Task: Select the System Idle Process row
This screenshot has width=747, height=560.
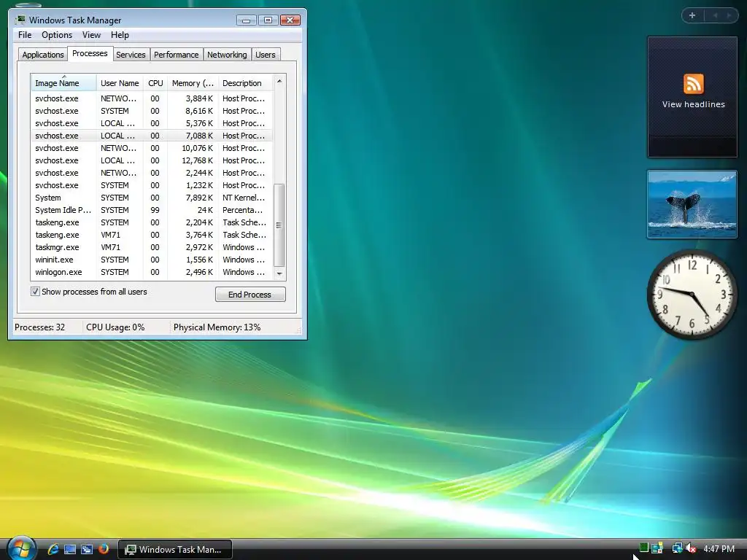Action: [152, 210]
